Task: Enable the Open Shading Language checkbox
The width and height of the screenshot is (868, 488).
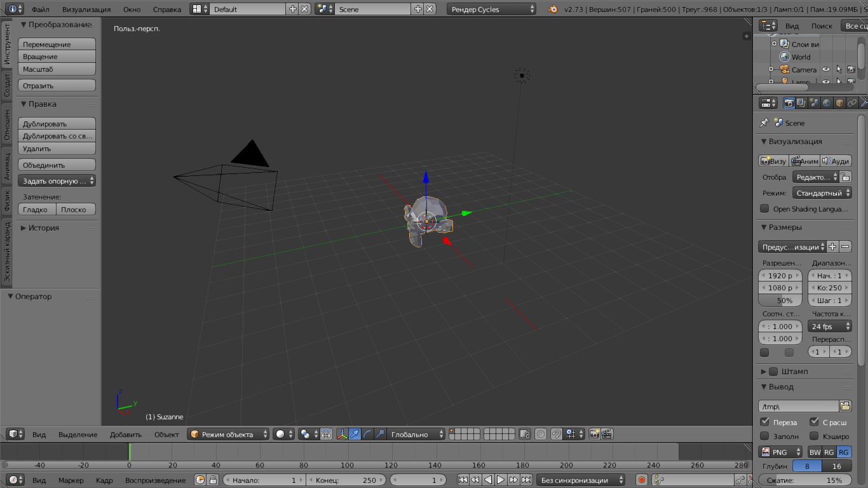Action: coord(764,209)
